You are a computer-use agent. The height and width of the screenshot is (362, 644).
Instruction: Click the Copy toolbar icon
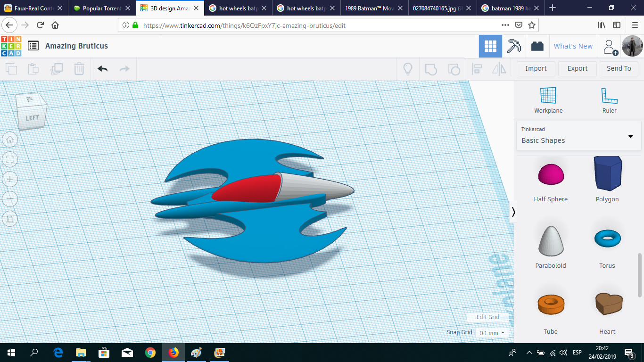[11, 69]
